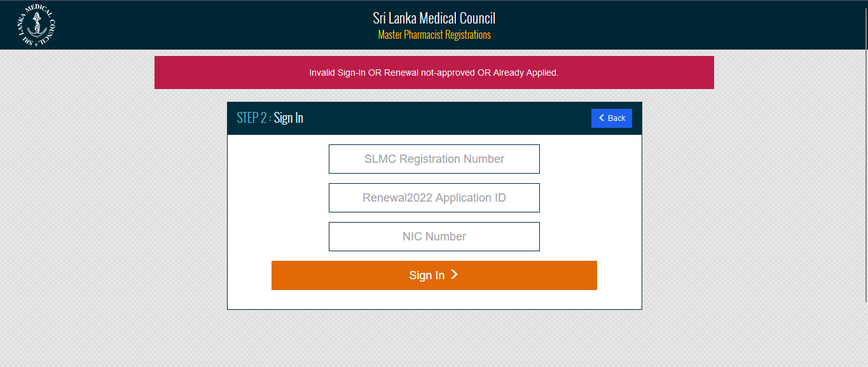Click the "Sign In" heading in panel header

pos(289,118)
